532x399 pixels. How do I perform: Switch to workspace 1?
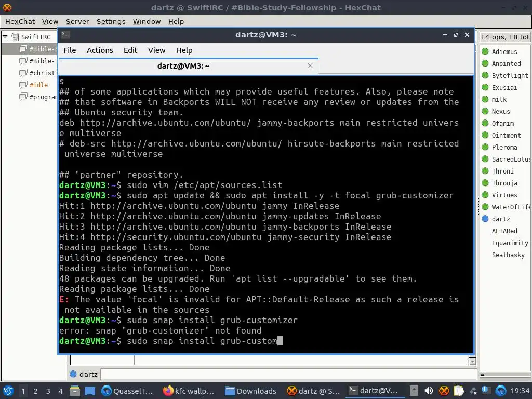[x=23, y=391]
